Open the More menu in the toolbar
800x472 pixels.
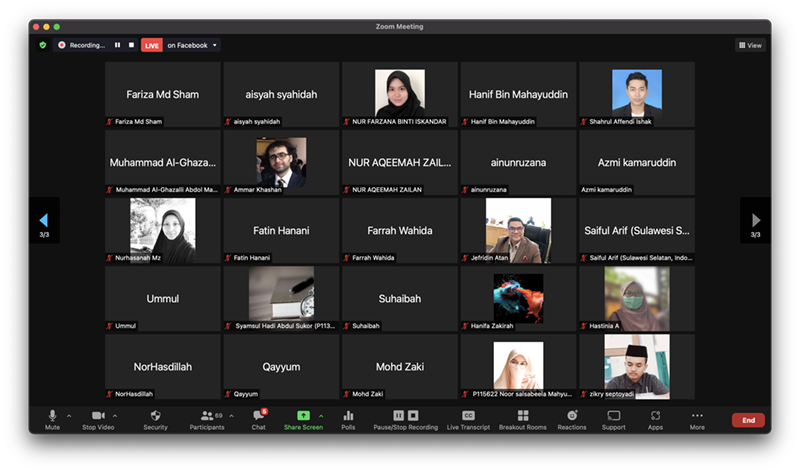tap(697, 419)
